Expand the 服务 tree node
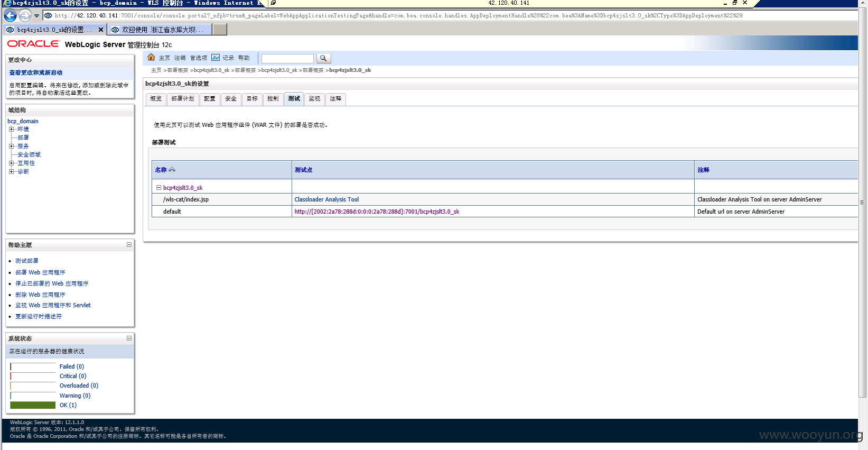The height and width of the screenshot is (450, 868). pos(11,146)
